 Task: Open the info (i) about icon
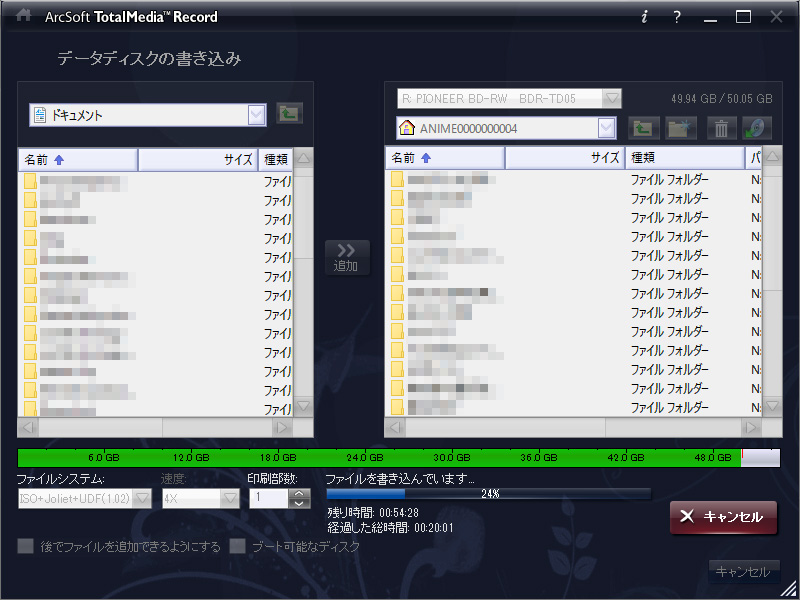pyautogui.click(x=644, y=17)
